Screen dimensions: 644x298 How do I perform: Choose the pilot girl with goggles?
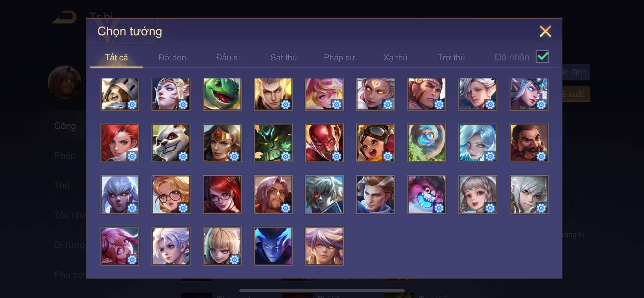point(375,143)
